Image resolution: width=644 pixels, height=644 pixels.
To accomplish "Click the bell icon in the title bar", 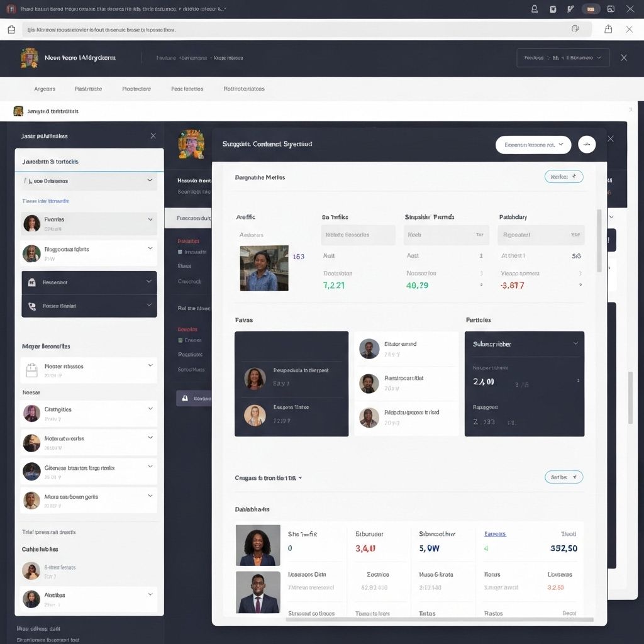I will coord(535,9).
